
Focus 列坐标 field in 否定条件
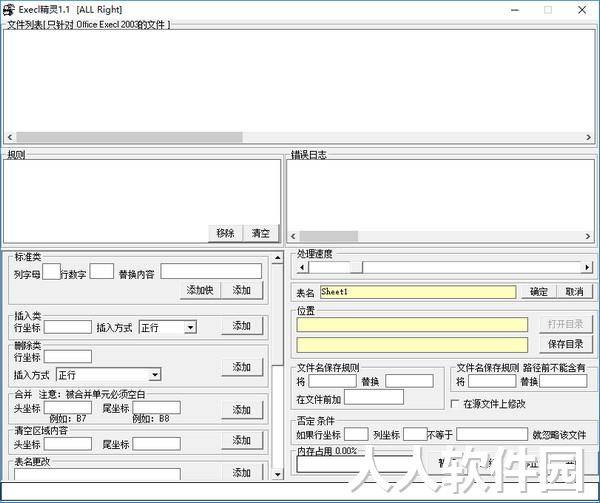(416, 434)
